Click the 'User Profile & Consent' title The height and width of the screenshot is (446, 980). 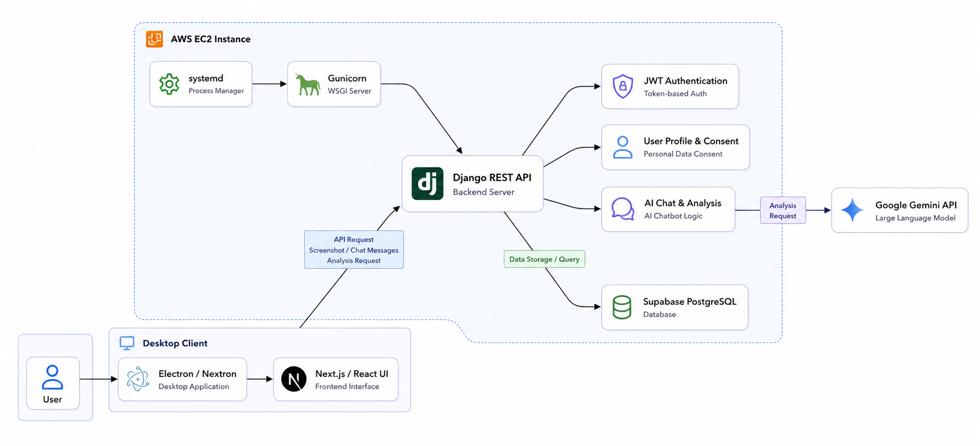click(691, 141)
